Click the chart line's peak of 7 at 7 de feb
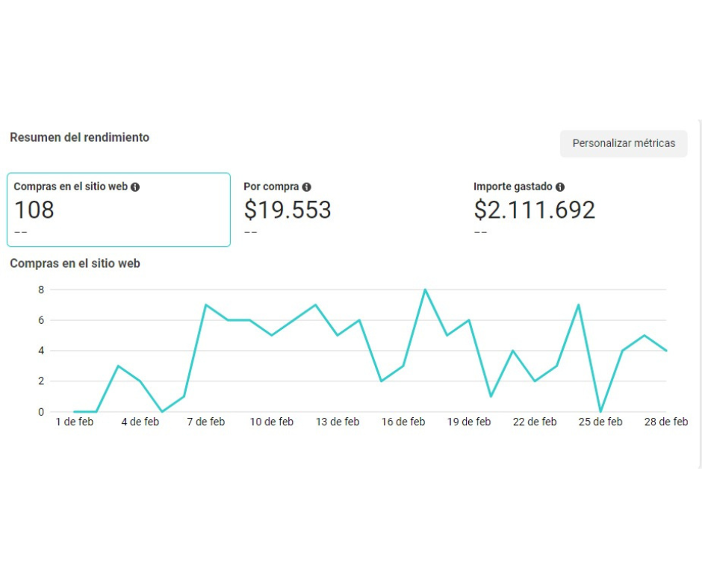This screenshot has width=702, height=588. click(205, 304)
